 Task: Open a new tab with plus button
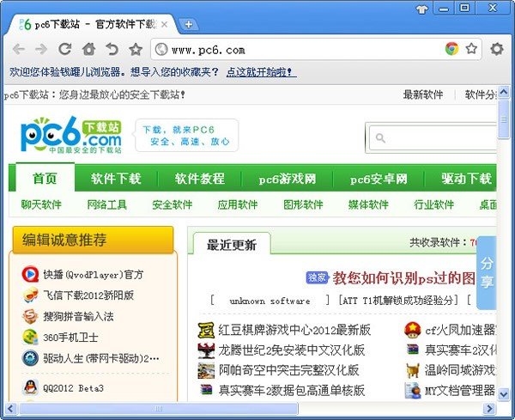188,24
